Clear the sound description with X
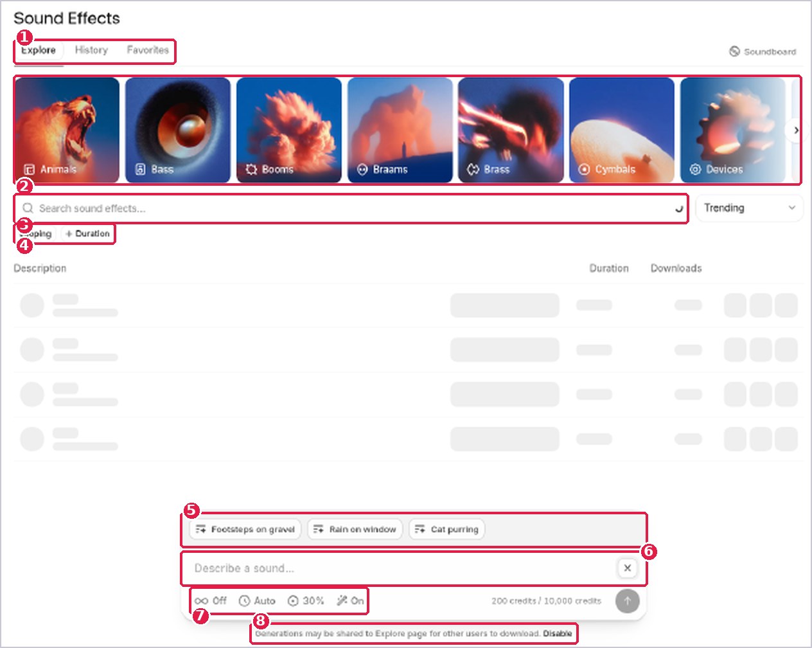Image resolution: width=812 pixels, height=648 pixels. click(628, 568)
